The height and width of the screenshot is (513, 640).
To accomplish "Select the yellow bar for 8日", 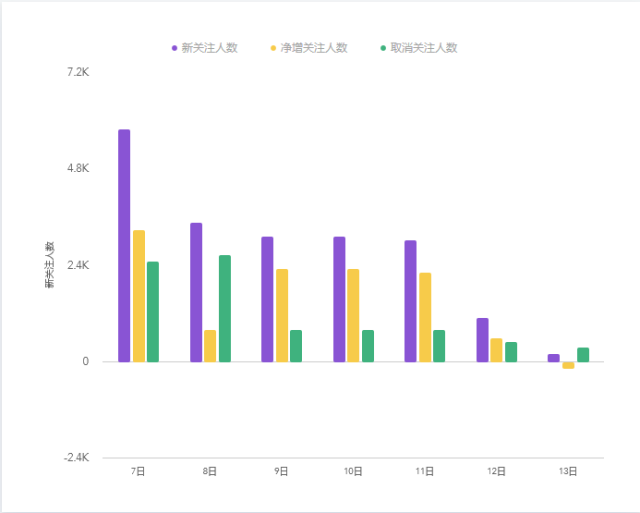I will click(210, 346).
